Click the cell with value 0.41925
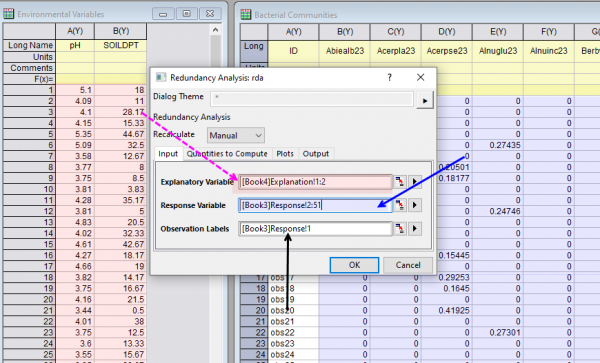 tap(447, 310)
